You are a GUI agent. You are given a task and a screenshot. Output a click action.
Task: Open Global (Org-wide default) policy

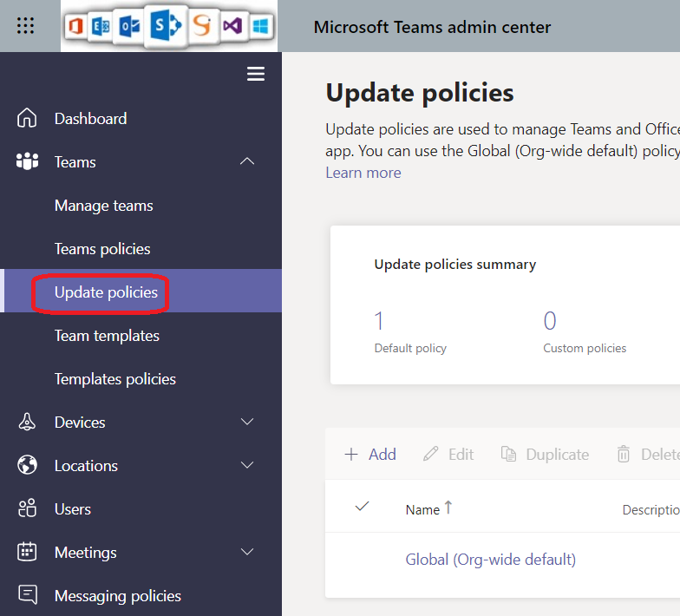(490, 560)
